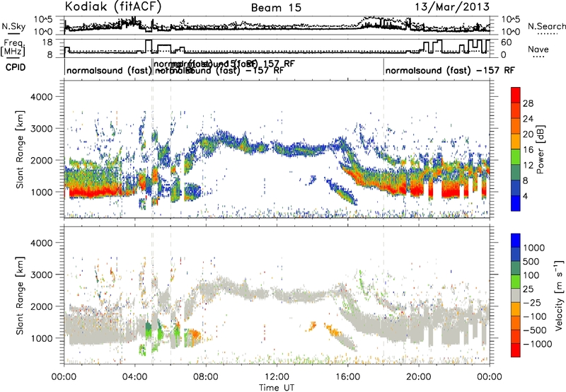The image size is (566, 392).
Task: Click the '04:00' time axis tick label
Action: click(x=134, y=377)
